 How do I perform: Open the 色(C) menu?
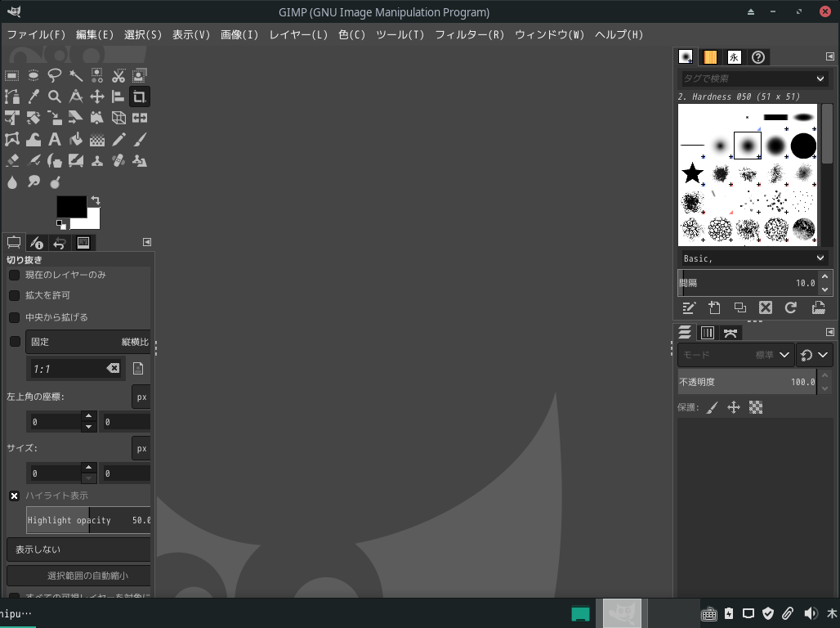click(352, 35)
